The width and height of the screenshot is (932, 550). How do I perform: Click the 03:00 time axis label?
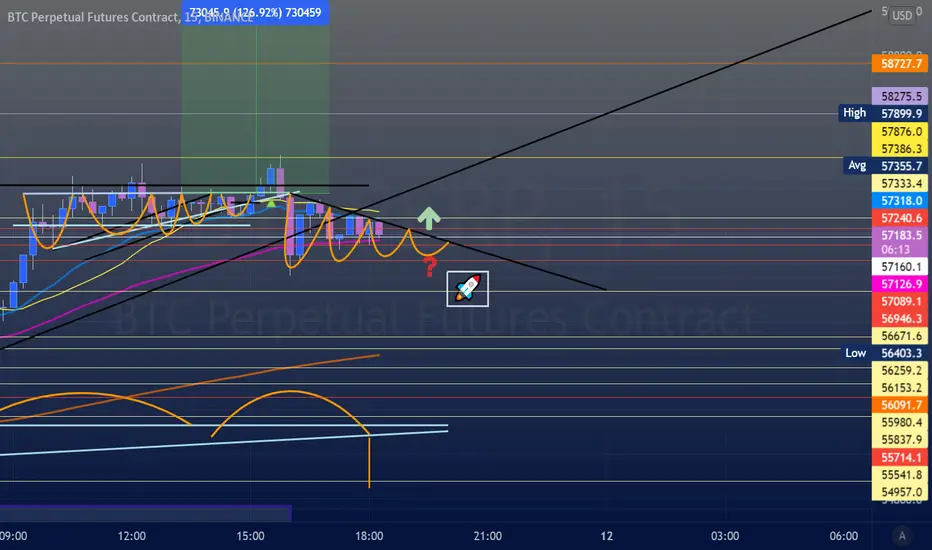(725, 536)
